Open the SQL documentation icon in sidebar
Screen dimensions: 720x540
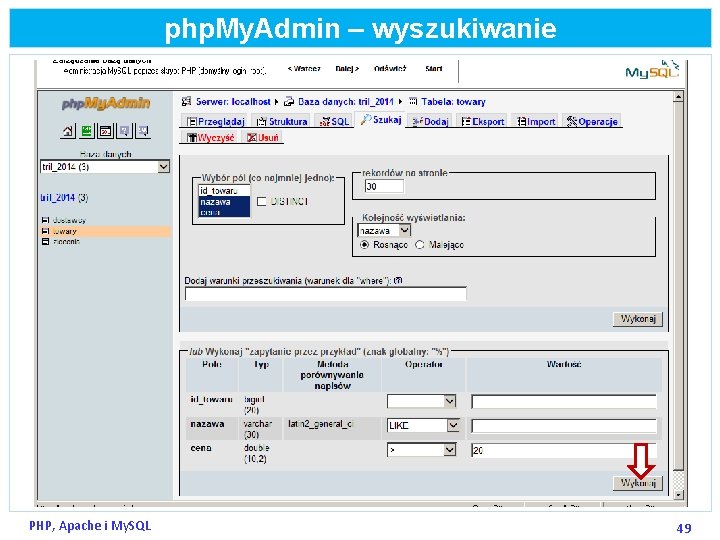[x=143, y=131]
